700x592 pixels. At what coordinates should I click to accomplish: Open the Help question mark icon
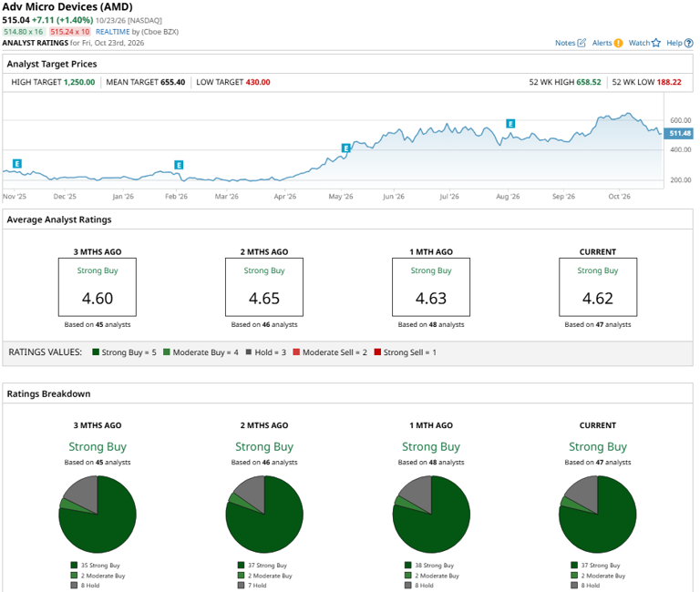[689, 44]
